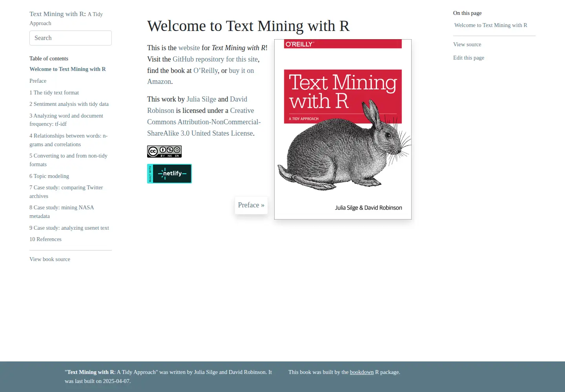Select the current Welcome page in table of contents

pos(67,69)
